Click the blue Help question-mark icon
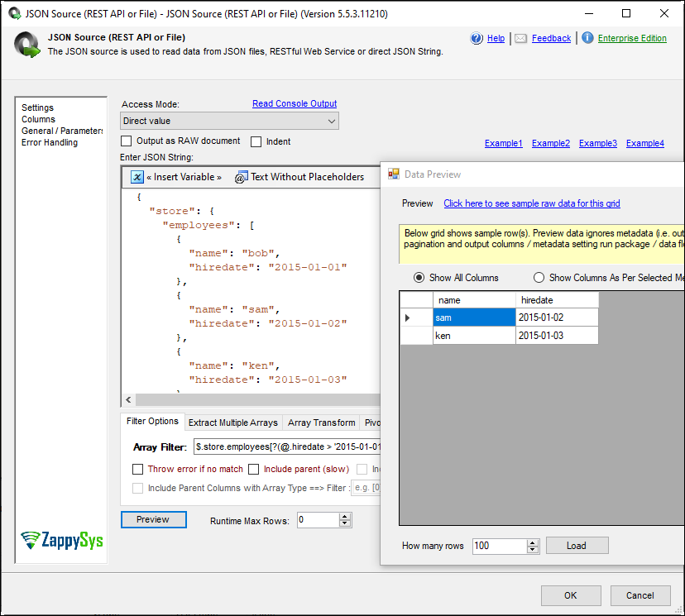The width and height of the screenshot is (685, 616). pos(477,38)
